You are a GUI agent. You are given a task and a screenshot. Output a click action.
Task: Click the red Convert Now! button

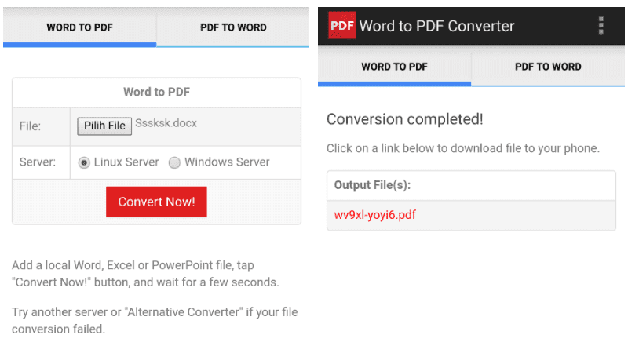click(x=156, y=202)
